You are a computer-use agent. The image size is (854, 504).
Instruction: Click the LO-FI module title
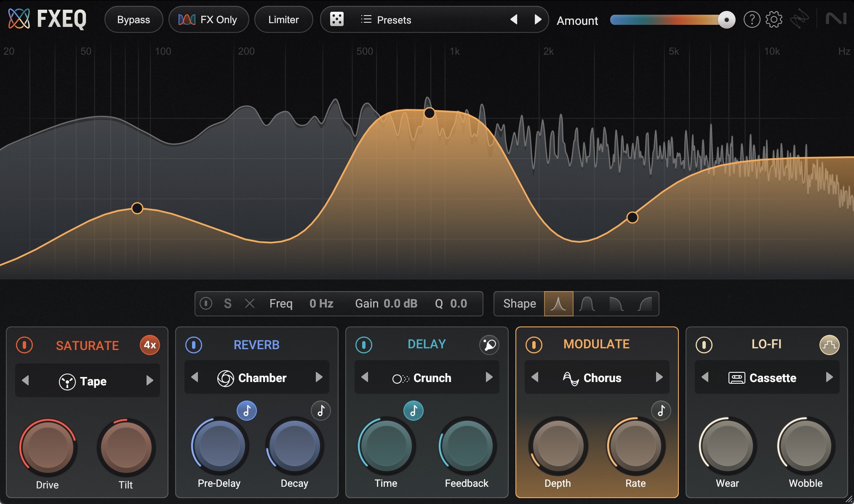coord(766,344)
